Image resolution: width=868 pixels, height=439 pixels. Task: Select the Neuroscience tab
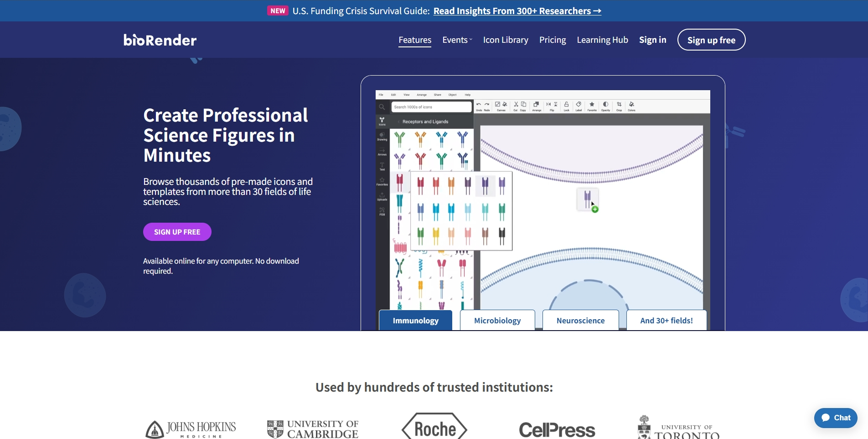[580, 321]
